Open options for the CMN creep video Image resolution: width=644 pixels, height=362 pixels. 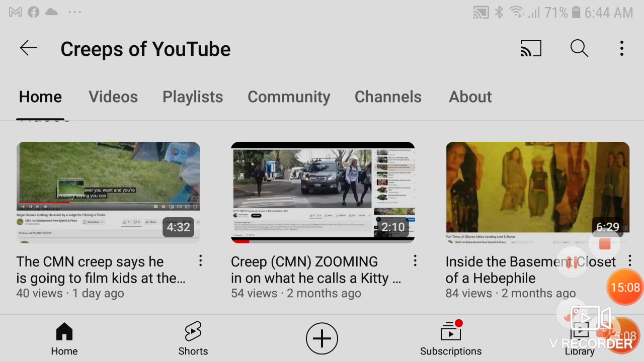click(x=200, y=260)
